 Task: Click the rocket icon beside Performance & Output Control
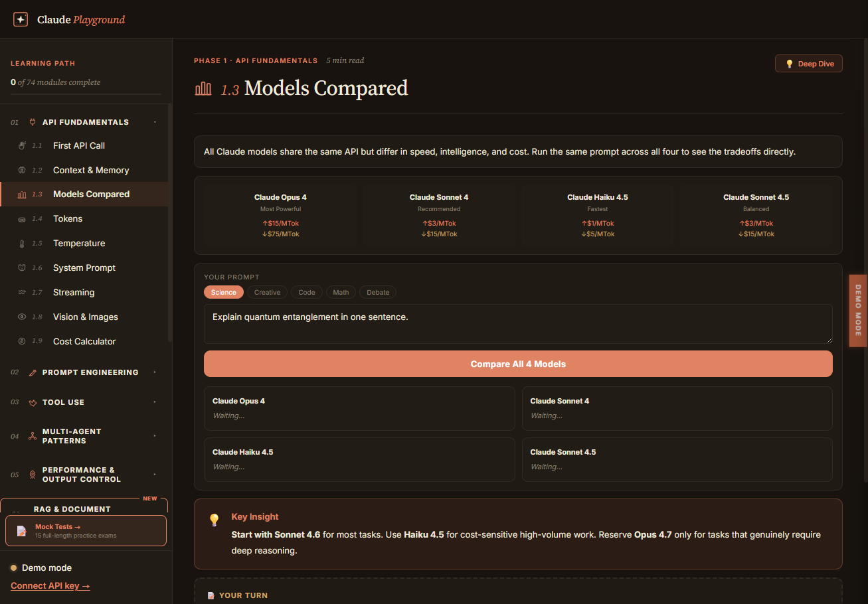coord(33,475)
